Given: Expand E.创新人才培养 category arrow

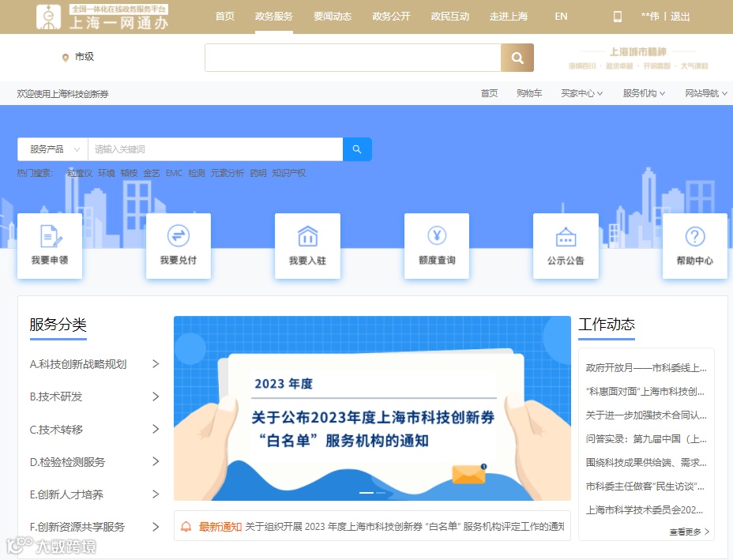Looking at the screenshot, I should pos(156,494).
